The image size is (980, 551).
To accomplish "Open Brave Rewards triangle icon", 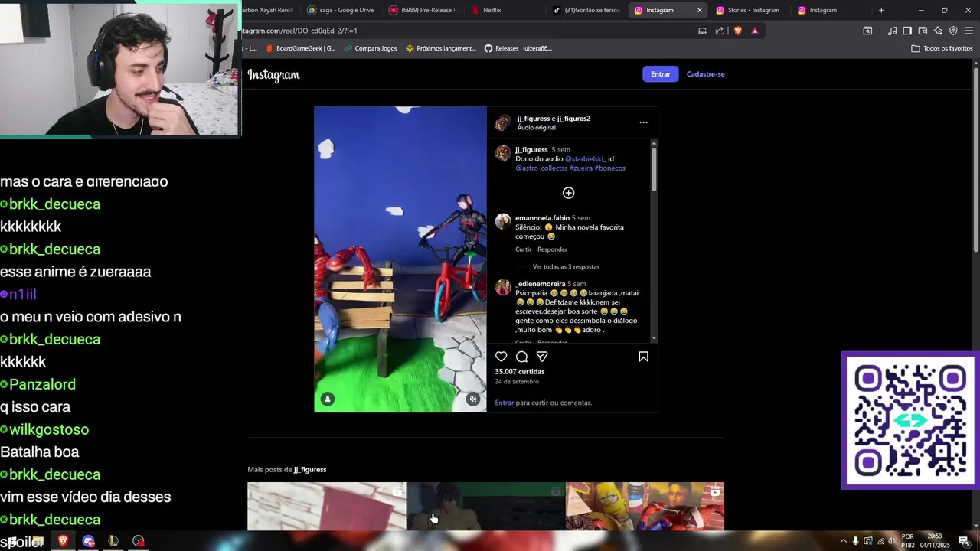I will [755, 31].
